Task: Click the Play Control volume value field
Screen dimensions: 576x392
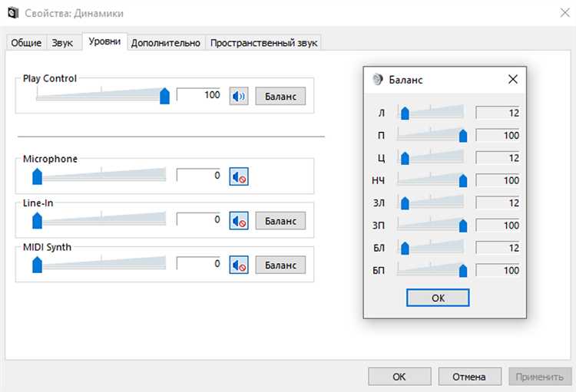Action: click(x=200, y=95)
